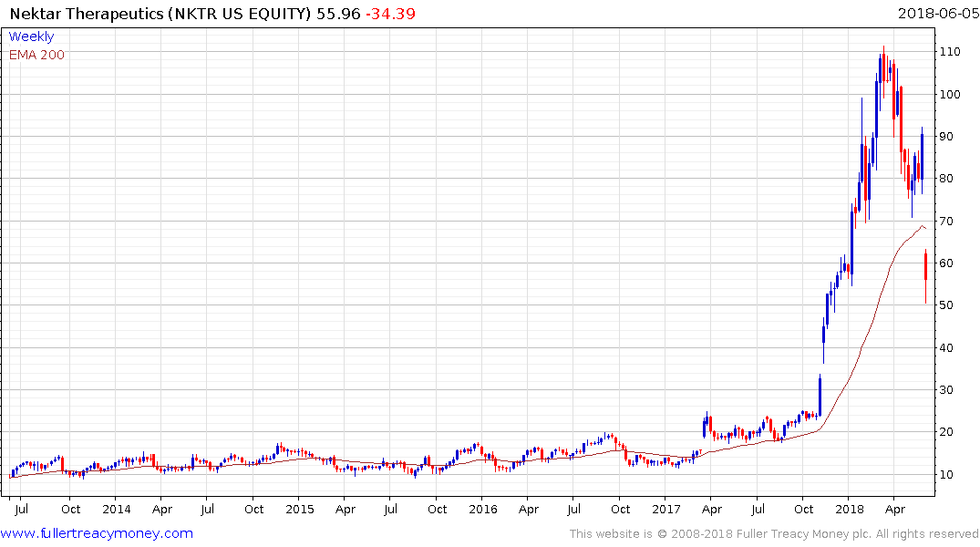980x547 pixels.
Task: Select the 70 price axis label
Action: coord(946,222)
